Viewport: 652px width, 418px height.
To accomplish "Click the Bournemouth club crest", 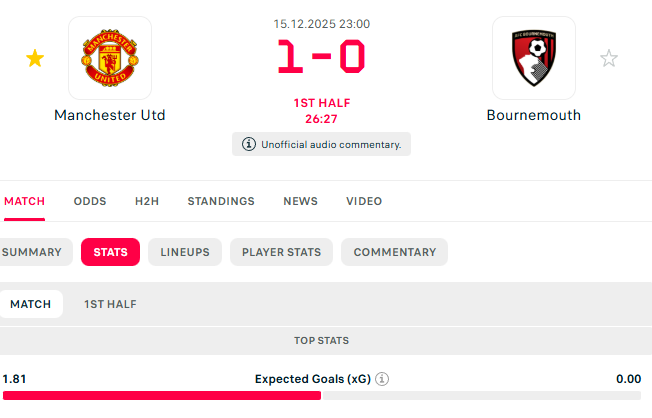I will 534,58.
